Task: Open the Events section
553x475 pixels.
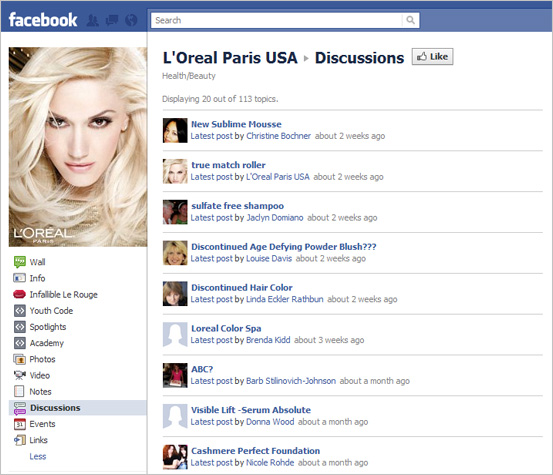Action: coord(42,424)
